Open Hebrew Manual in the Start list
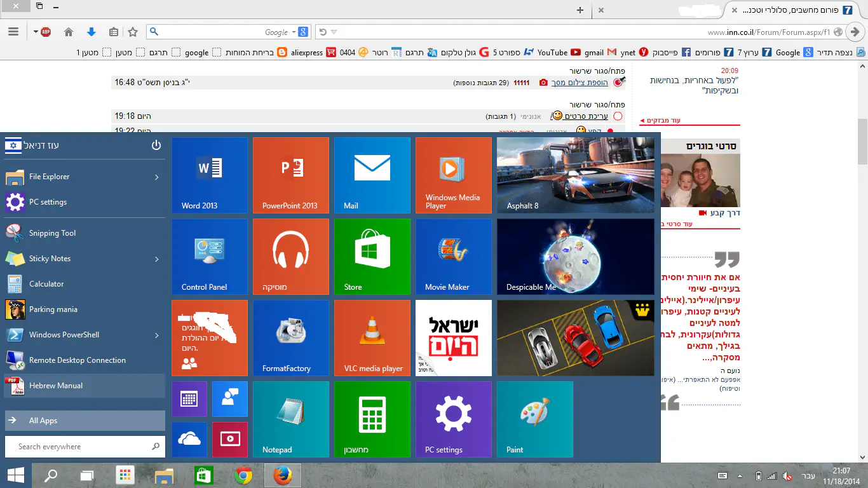 (x=56, y=386)
